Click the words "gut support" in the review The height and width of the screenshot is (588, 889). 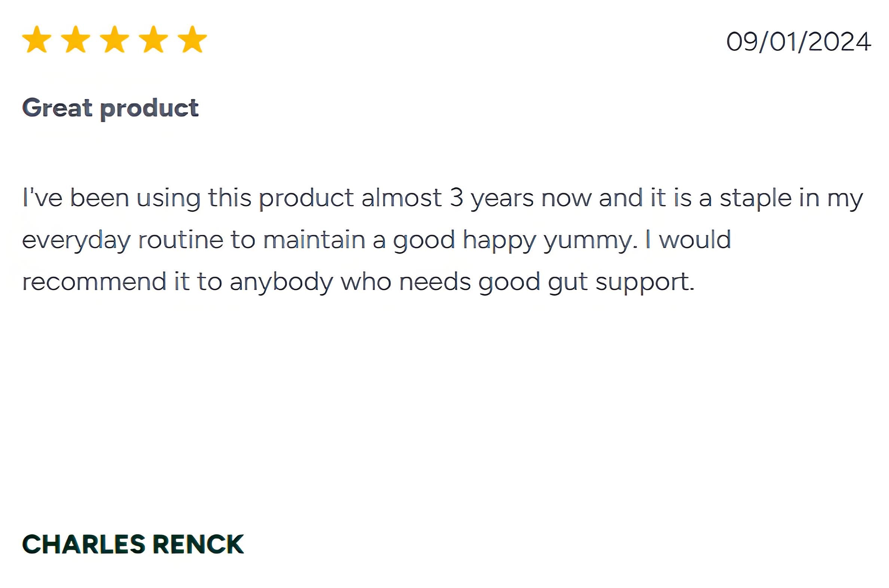621,283
